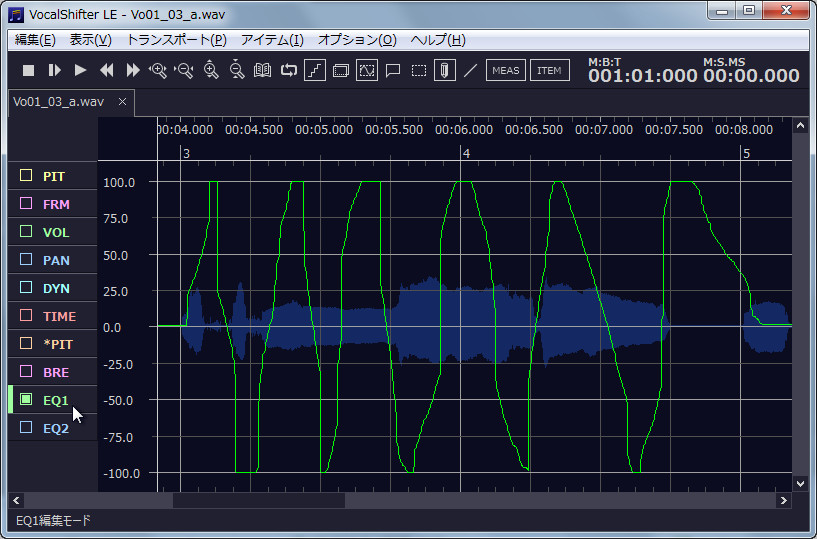Zoom in vertically with magnifier icon
817x539 pixels.
pyautogui.click(x=211, y=69)
